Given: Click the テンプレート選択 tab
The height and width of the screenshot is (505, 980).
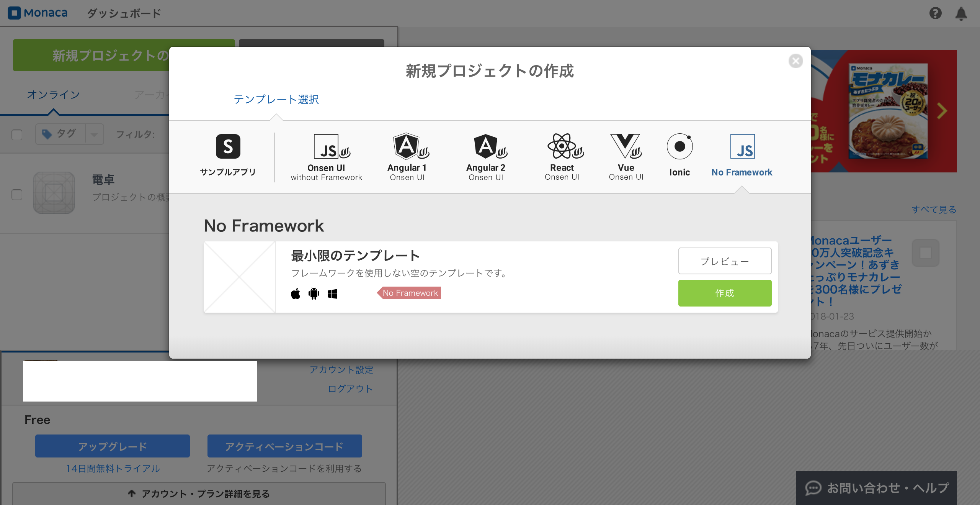Looking at the screenshot, I should pos(276,100).
